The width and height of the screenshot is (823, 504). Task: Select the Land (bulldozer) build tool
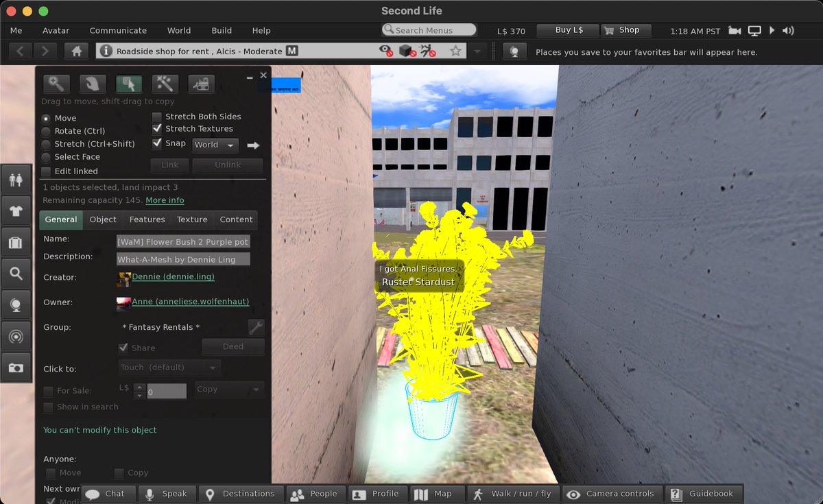[202, 84]
